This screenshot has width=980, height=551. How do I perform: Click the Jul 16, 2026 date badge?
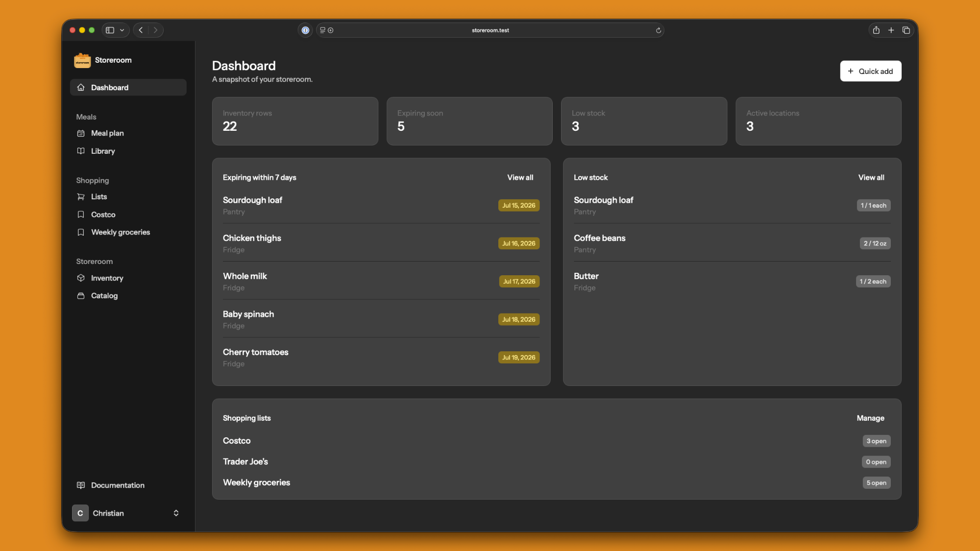pos(518,243)
